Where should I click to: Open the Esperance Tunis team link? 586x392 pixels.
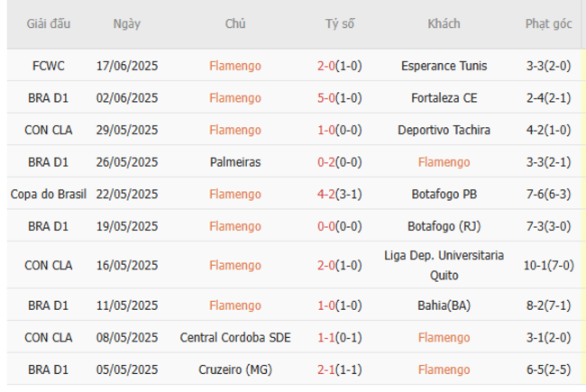click(444, 66)
